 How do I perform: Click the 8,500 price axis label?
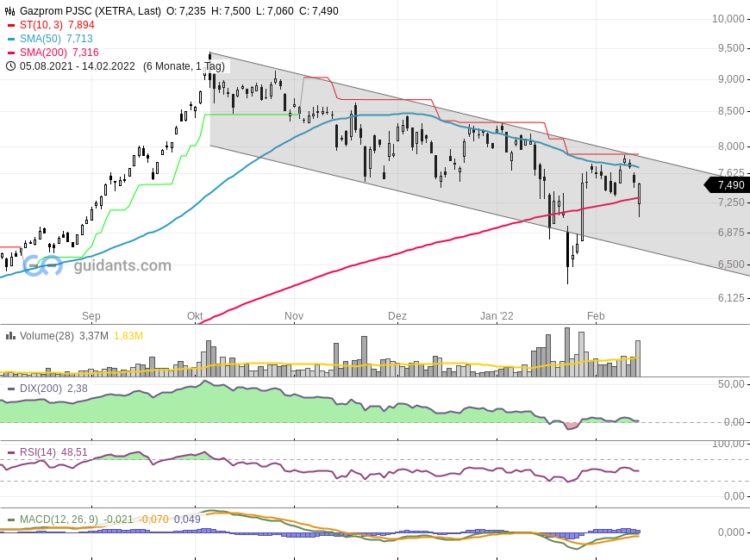pos(731,111)
